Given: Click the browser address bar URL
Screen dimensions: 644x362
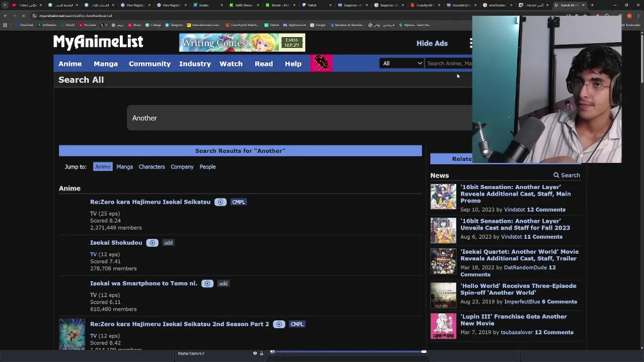Looking at the screenshot, I should coord(75,16).
